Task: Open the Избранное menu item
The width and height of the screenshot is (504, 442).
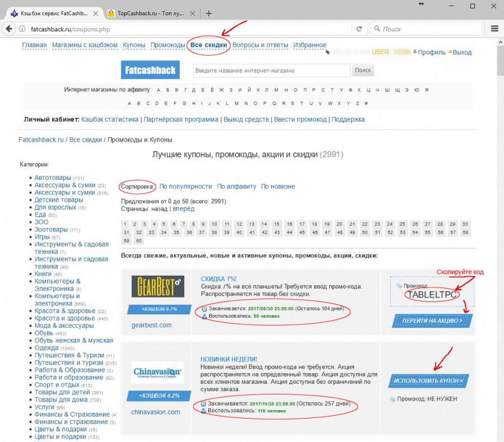Action: (x=310, y=45)
